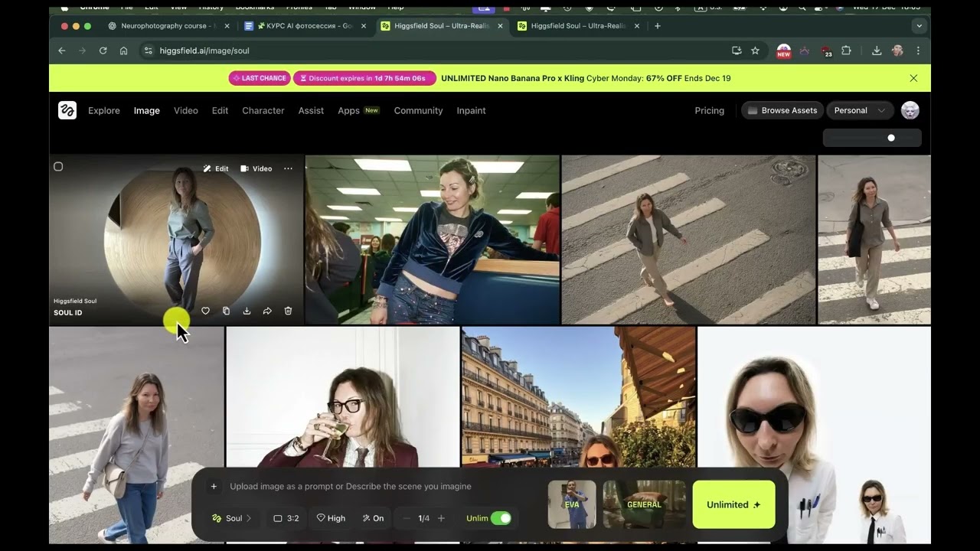Open the Higgsfield user avatar
Screen dimensions: 980x551
(910, 110)
